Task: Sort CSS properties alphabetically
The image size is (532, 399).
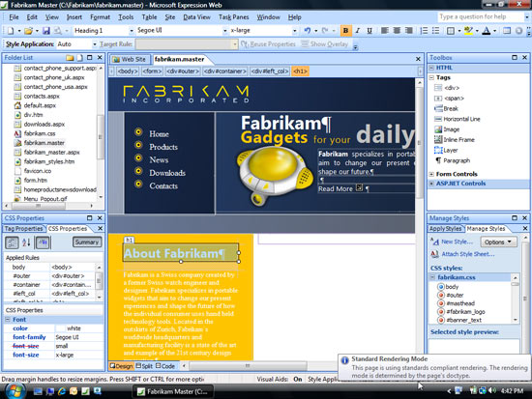Action: pyautogui.click(x=26, y=242)
